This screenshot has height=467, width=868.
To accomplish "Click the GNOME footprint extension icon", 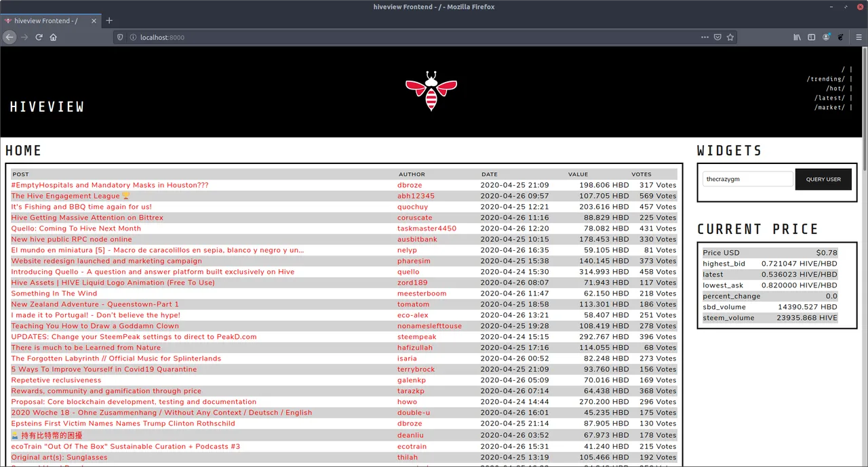I will pos(840,37).
